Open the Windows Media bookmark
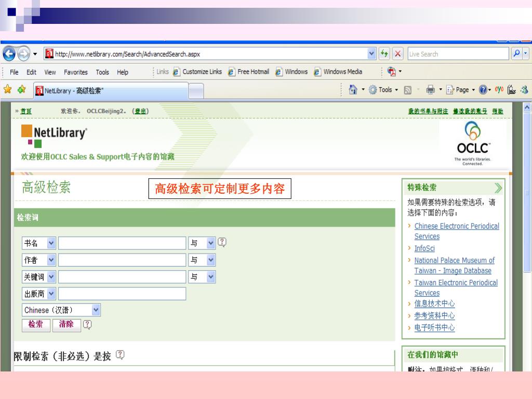This screenshot has height=399, width=532. click(338, 72)
